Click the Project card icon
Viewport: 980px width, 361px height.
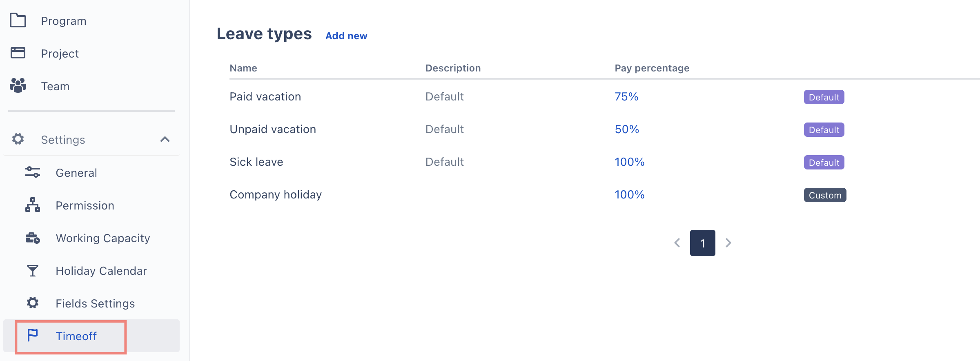[18, 53]
